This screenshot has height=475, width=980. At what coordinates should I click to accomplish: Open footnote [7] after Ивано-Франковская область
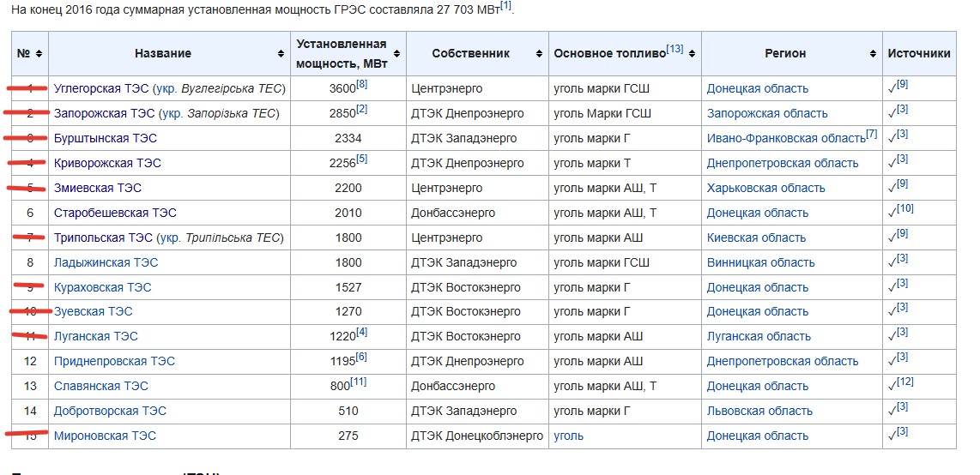(872, 134)
